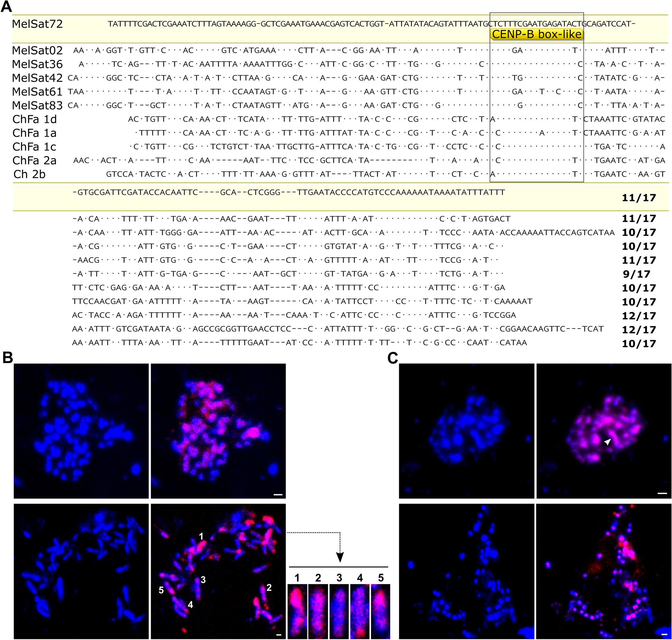Click the continuation row ending AGTGACT
Viewport: 672px width, 640px height.
(x=291, y=219)
